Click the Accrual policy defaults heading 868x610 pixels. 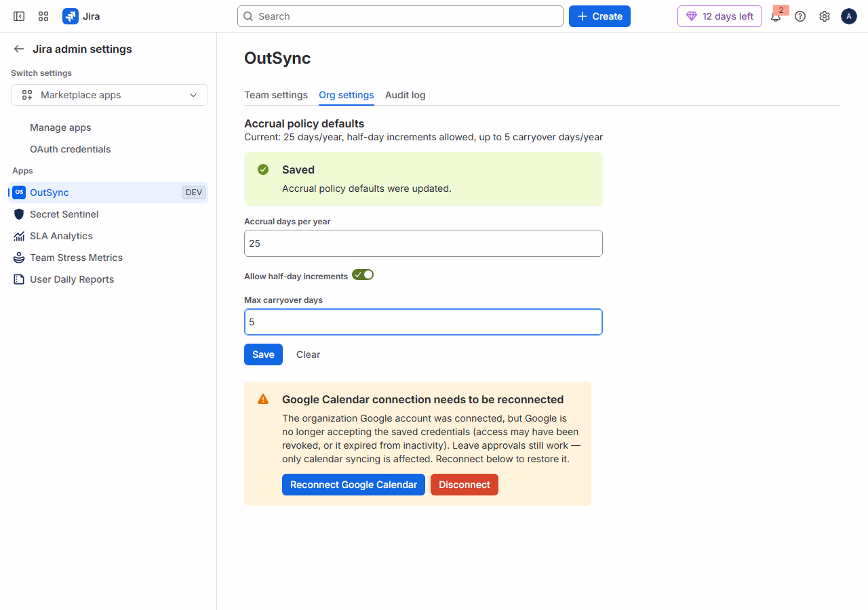(x=304, y=123)
